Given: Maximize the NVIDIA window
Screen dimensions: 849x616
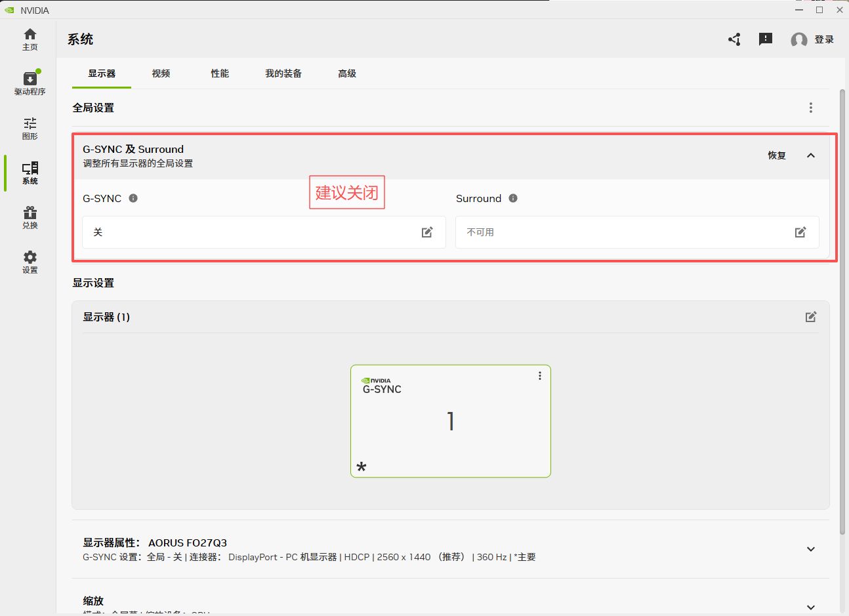Looking at the screenshot, I should [x=819, y=10].
